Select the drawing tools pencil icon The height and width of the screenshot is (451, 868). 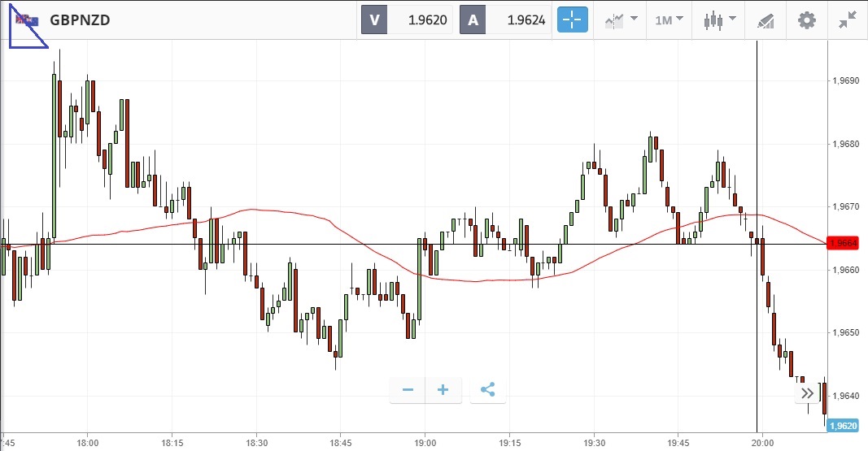pyautogui.click(x=765, y=20)
